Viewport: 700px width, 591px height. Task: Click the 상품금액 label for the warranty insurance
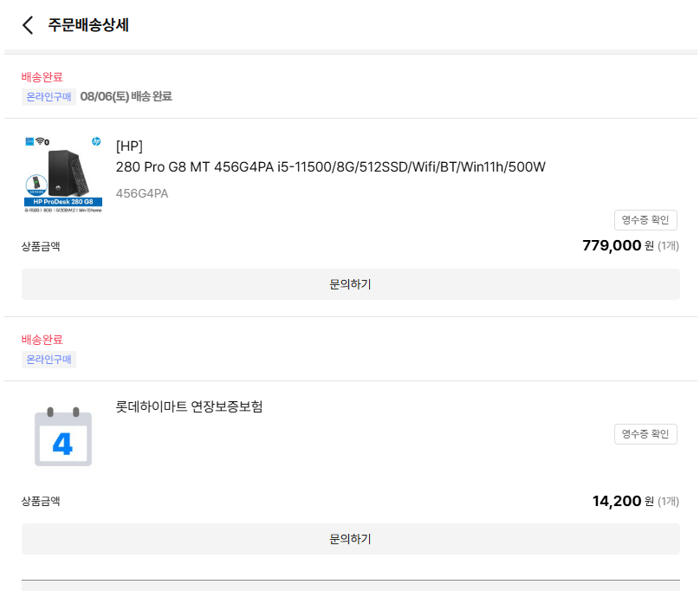(41, 501)
